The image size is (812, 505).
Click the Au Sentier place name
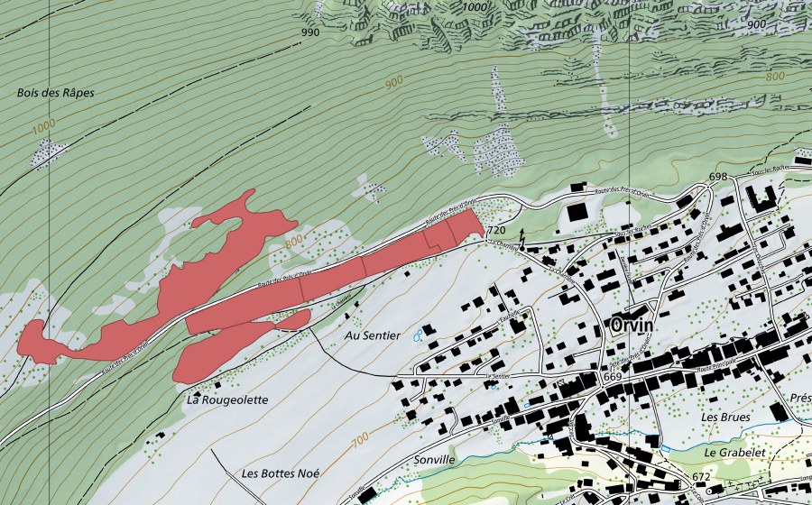(373, 335)
